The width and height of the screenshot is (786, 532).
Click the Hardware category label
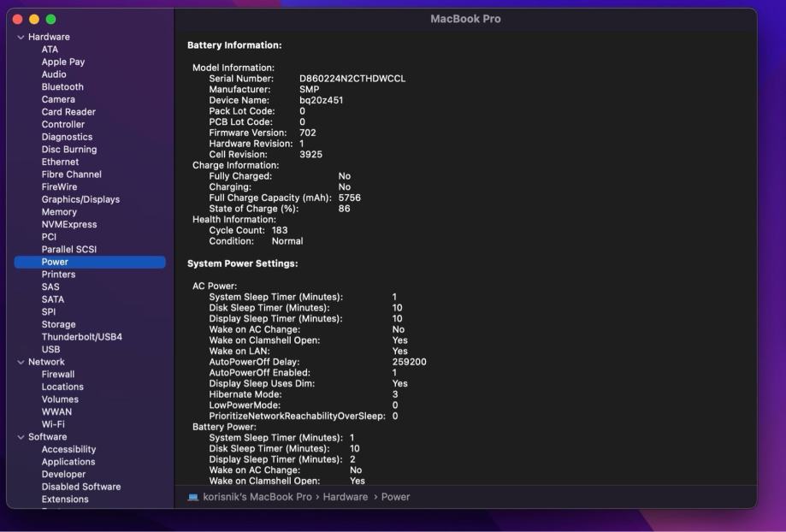[x=49, y=37]
